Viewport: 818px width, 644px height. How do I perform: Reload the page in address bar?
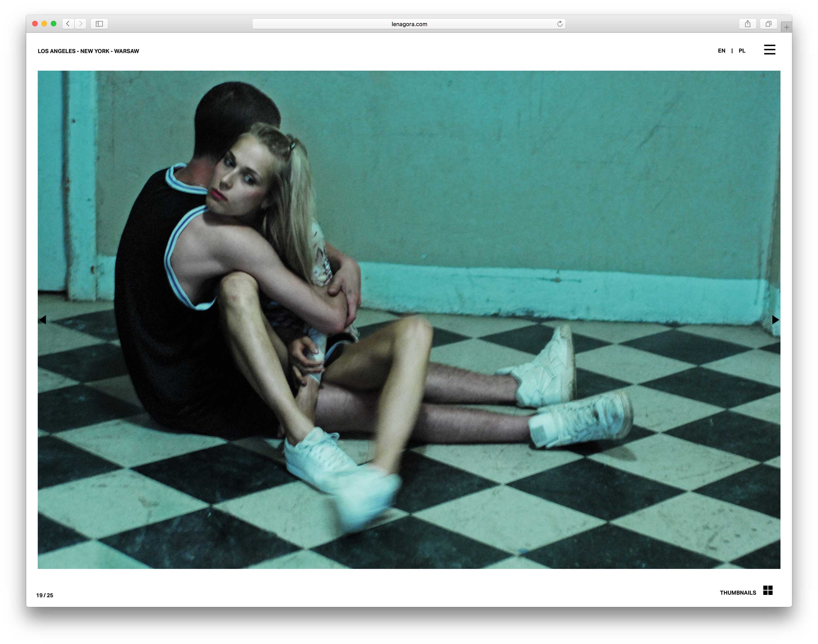pos(559,24)
